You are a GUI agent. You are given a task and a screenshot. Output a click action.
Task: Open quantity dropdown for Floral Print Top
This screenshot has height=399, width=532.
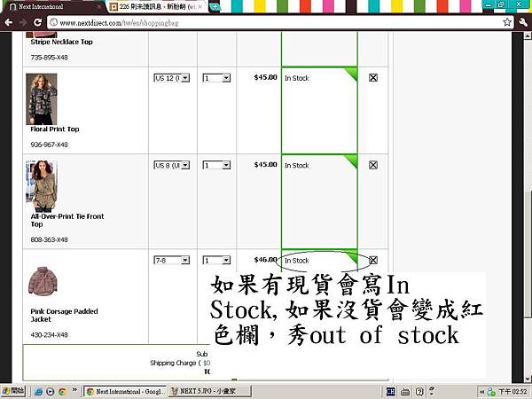pyautogui.click(x=216, y=78)
